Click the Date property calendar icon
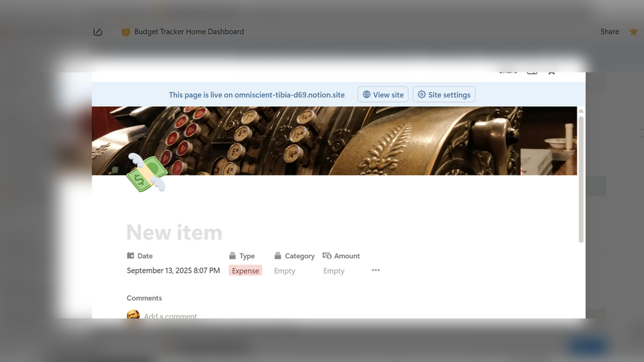The height and width of the screenshot is (362, 644). click(x=131, y=256)
